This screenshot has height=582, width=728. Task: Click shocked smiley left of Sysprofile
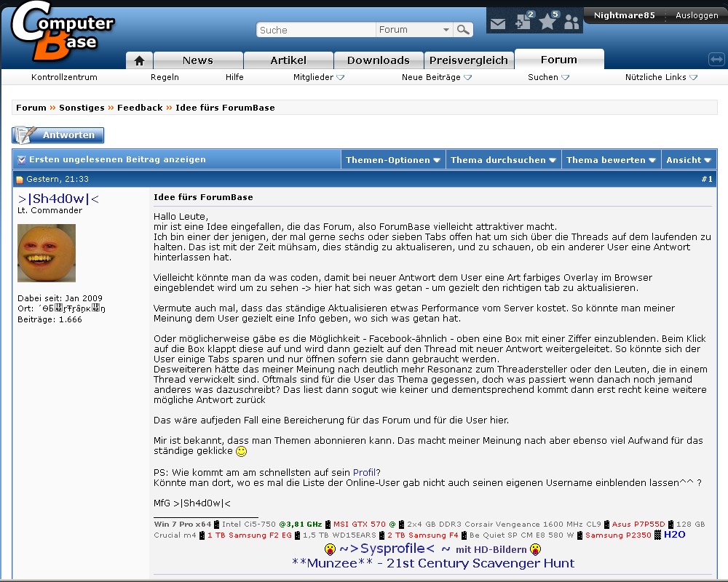coord(330,549)
